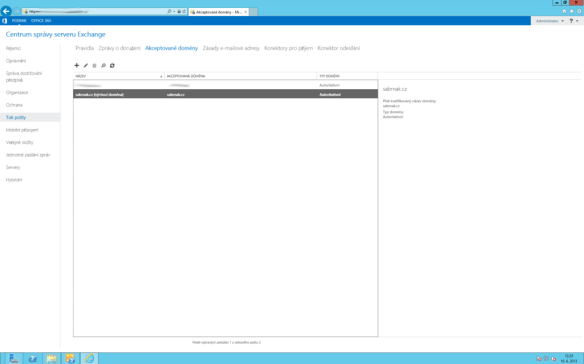
Task: Open Veřejné složky in left navigation
Action: coord(19,142)
